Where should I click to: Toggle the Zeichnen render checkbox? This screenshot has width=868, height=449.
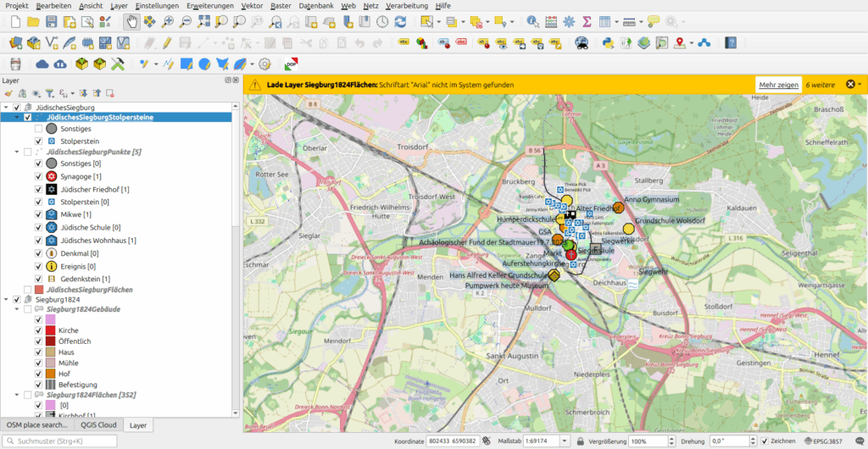coord(765,441)
